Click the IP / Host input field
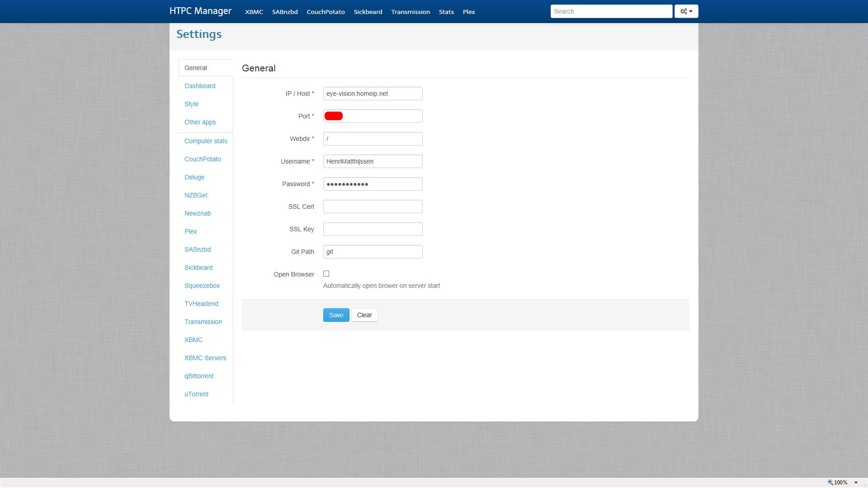This screenshot has height=488, width=868. (x=373, y=94)
